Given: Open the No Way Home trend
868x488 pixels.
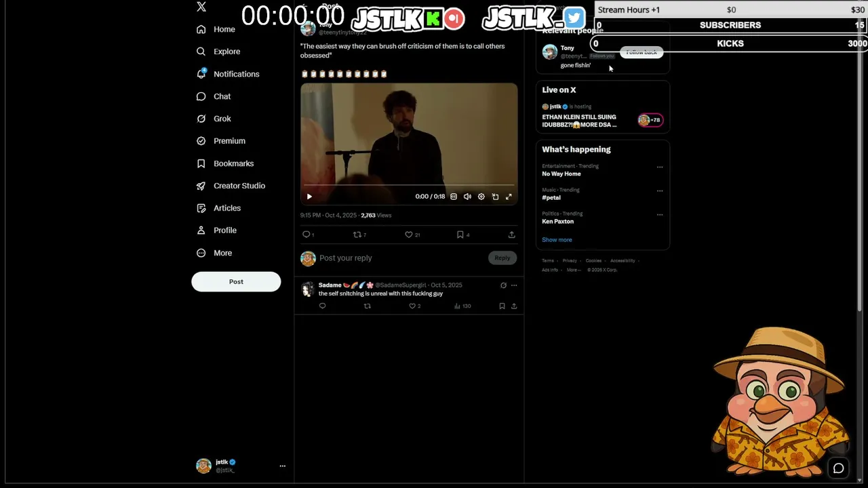Looking at the screenshot, I should [x=561, y=174].
